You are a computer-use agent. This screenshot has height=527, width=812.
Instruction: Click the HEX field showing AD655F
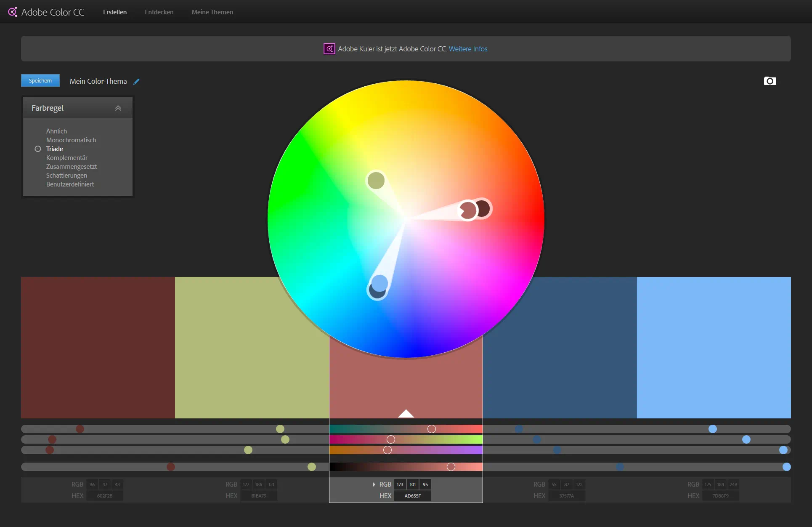point(412,496)
